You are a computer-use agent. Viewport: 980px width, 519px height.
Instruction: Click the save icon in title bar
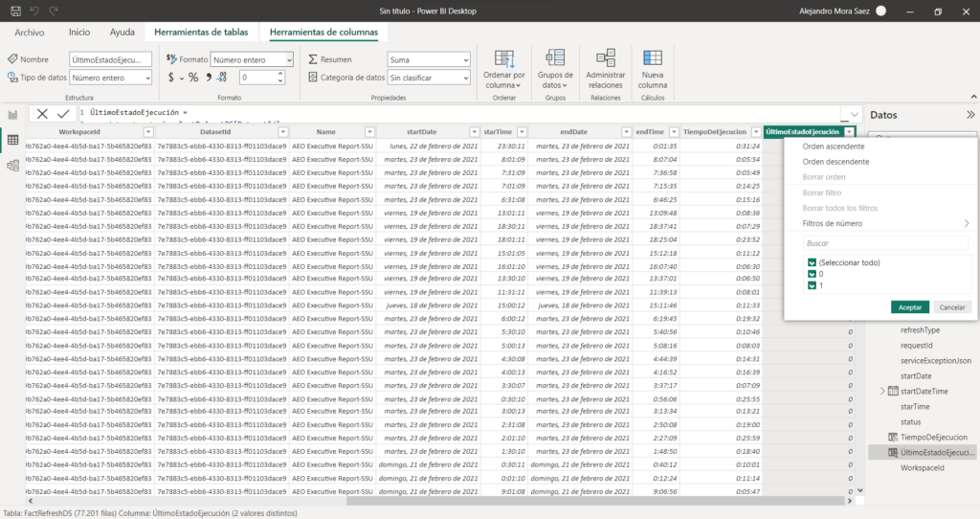13,11
